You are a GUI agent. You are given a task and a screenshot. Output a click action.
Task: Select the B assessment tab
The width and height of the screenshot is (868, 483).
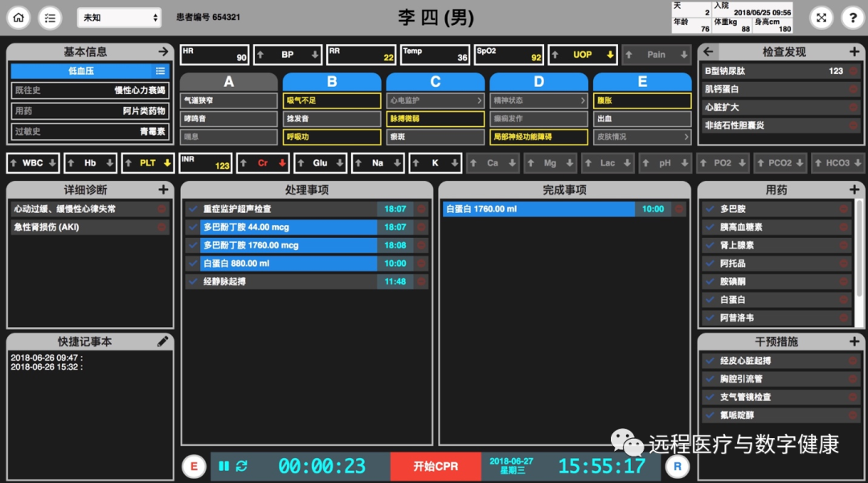click(x=332, y=82)
